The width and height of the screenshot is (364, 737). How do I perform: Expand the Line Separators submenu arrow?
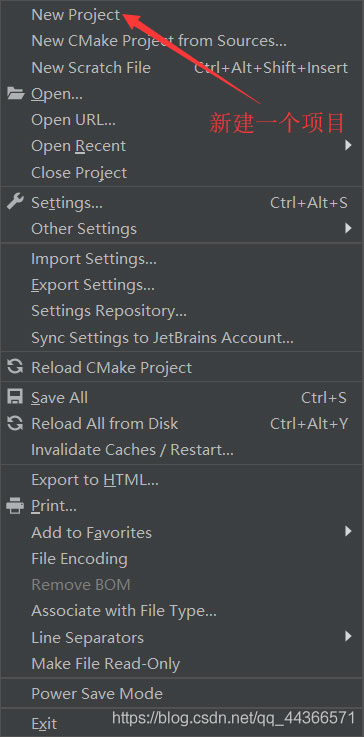[348, 637]
